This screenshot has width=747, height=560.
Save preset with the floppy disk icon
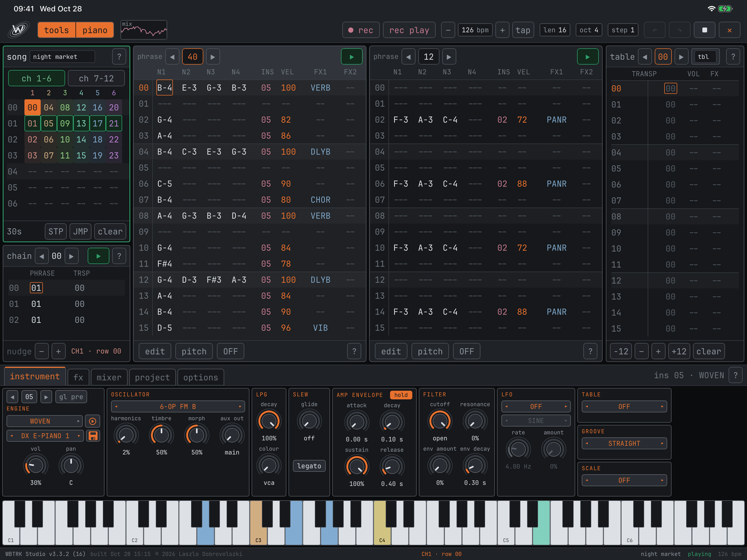pos(93,436)
